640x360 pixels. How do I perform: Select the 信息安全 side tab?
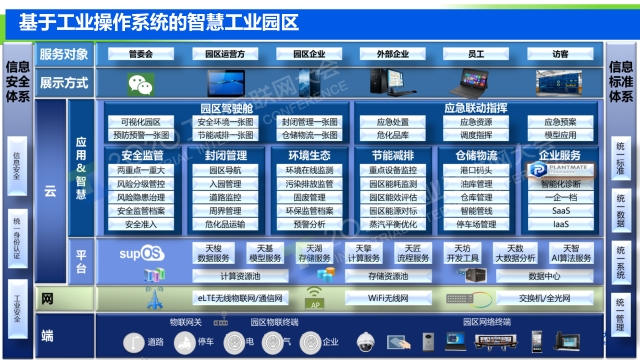[x=17, y=166]
